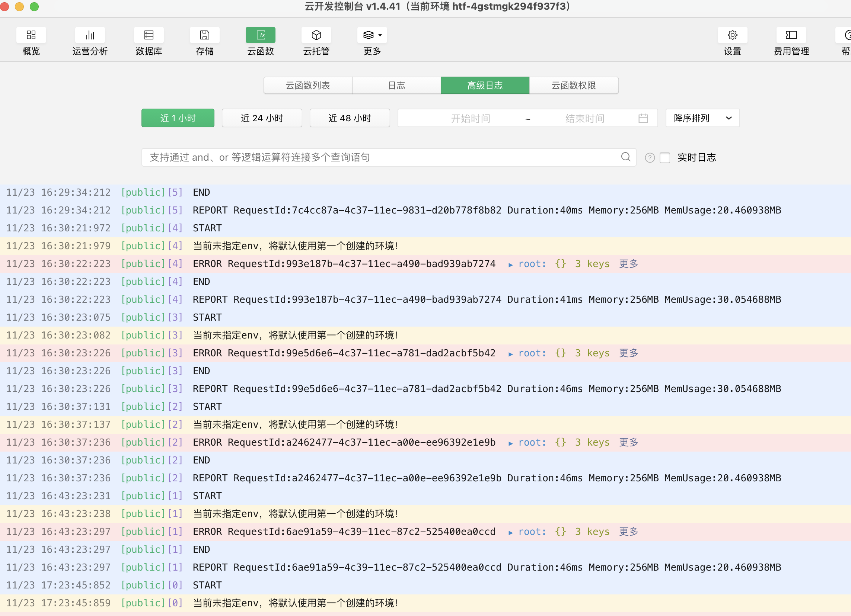Switch to the 云函数权限 tab
The height and width of the screenshot is (616, 851).
click(573, 86)
